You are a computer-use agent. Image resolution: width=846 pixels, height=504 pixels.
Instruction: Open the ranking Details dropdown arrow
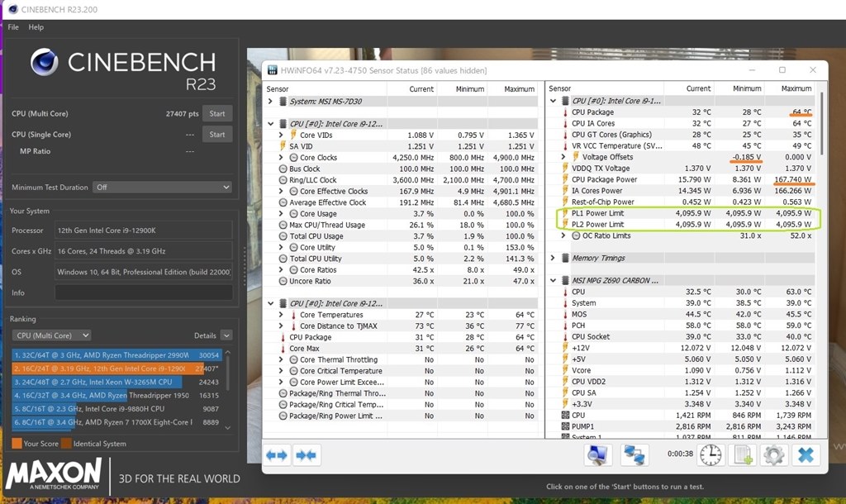pos(226,335)
